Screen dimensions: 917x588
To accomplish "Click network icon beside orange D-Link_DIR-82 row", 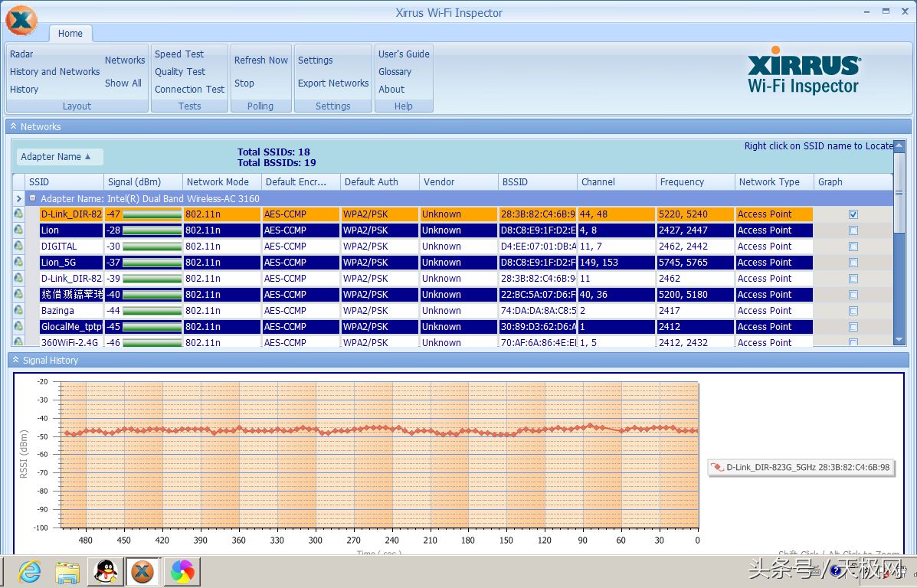I will [18, 214].
